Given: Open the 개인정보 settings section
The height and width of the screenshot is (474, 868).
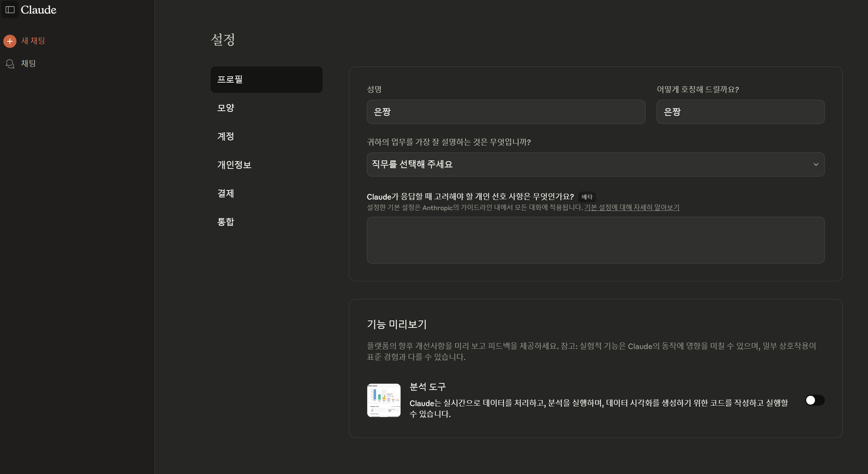Looking at the screenshot, I should (x=234, y=165).
